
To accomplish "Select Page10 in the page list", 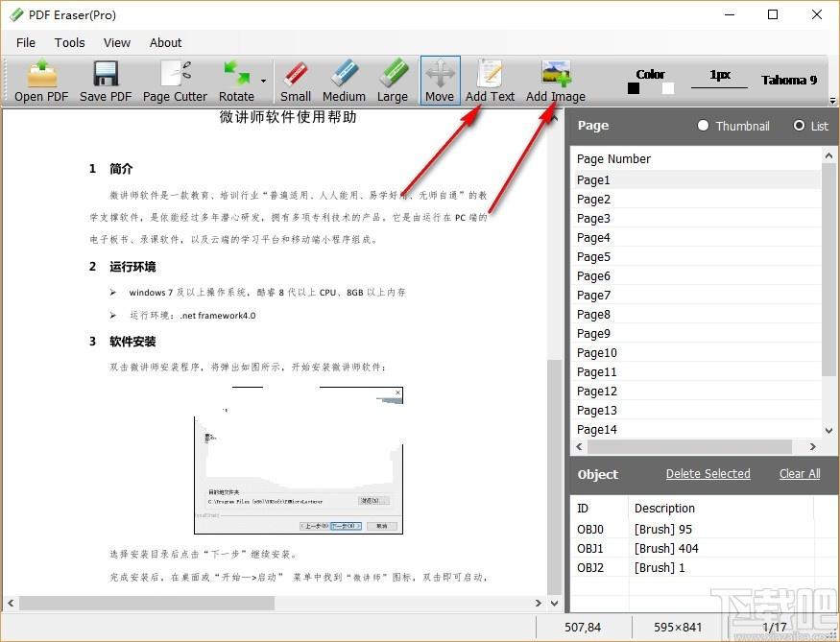I will 697,353.
